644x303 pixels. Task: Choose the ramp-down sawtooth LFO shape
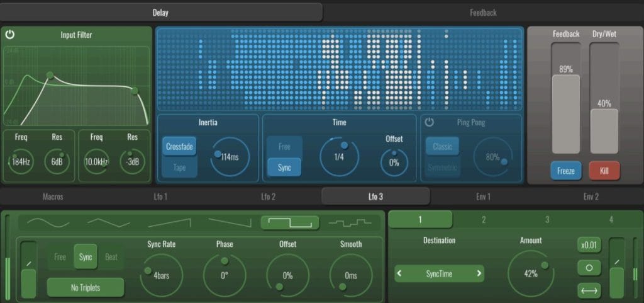[x=229, y=222]
